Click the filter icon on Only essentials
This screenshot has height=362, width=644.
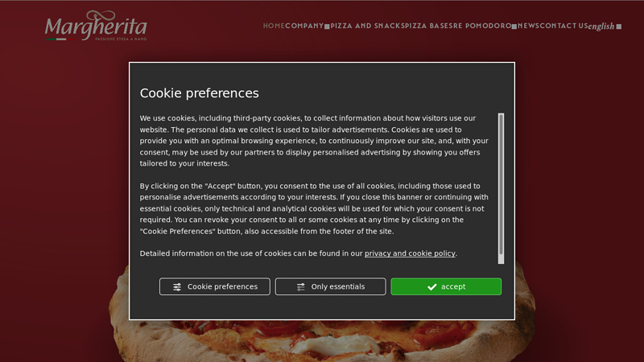pyautogui.click(x=300, y=287)
